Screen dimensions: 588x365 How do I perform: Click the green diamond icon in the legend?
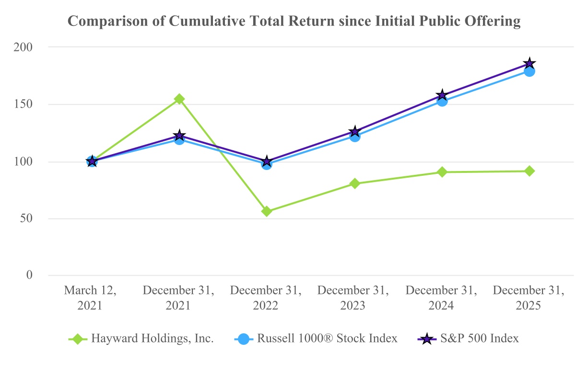point(79,339)
